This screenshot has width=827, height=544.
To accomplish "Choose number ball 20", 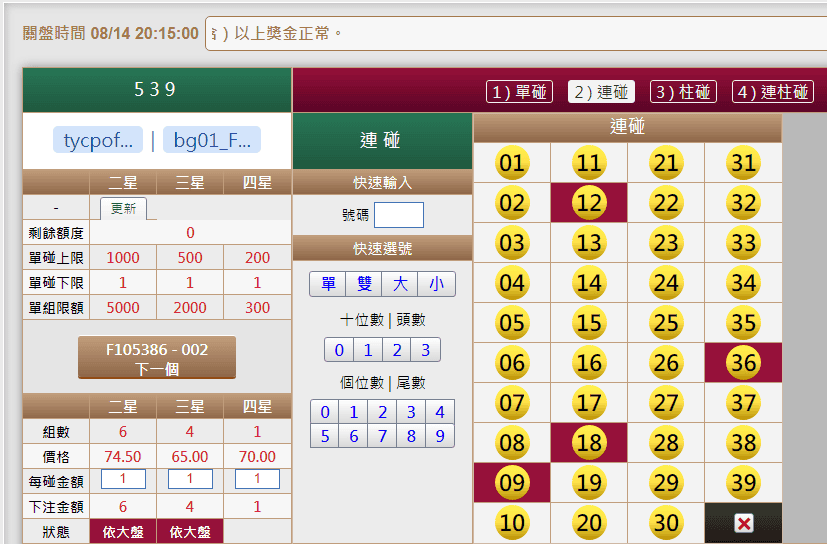I will [589, 522].
